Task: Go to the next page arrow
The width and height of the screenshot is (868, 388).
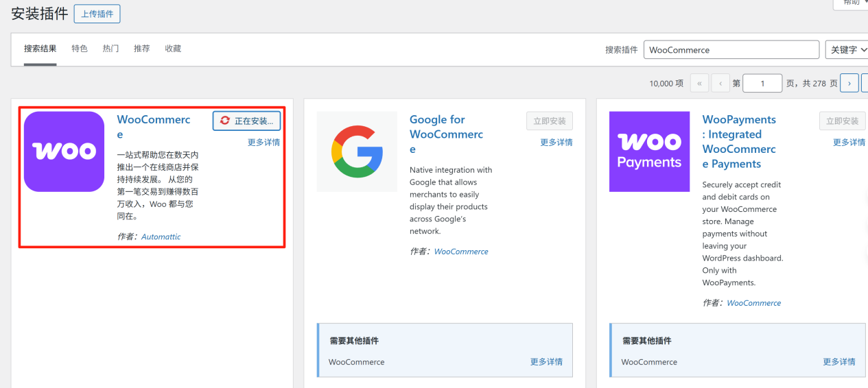Action: 849,83
